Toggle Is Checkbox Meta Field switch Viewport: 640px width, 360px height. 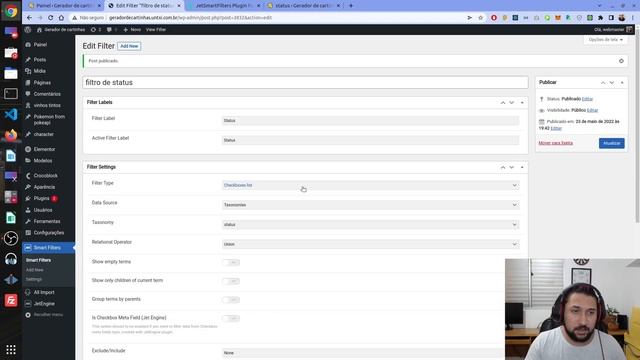tap(231, 318)
